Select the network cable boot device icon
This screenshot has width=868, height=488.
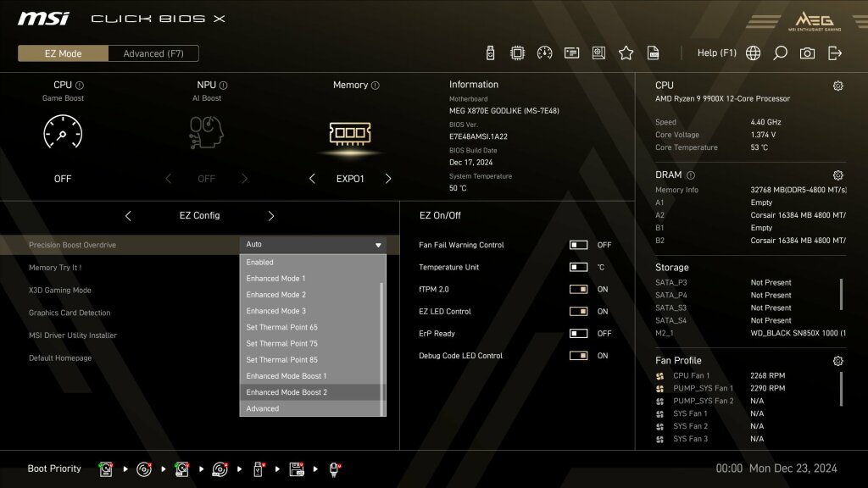pos(334,469)
